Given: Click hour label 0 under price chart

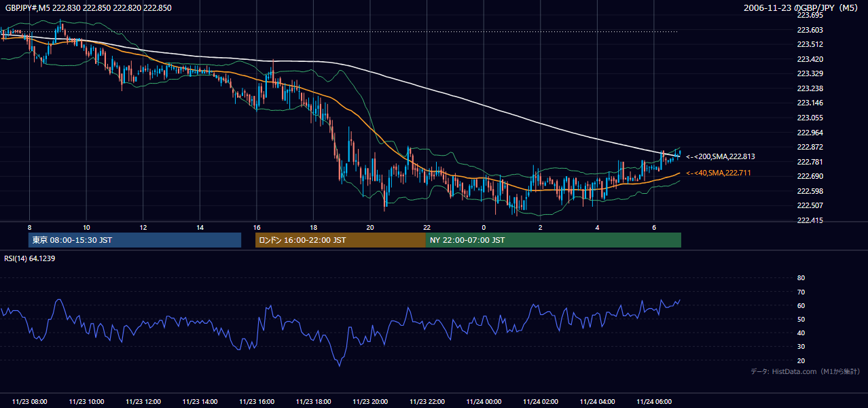Looking at the screenshot, I should [484, 227].
